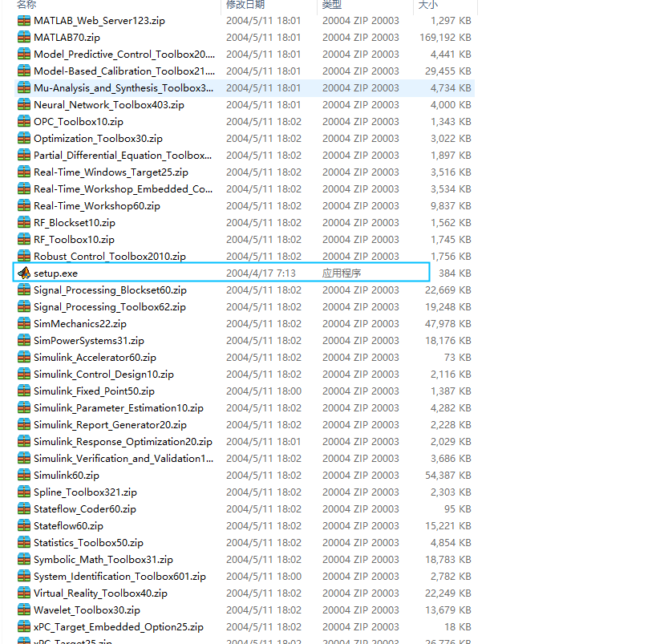Image resolution: width=668 pixels, height=644 pixels.
Task: Select the 18,783 KB size cell
Action: click(x=448, y=560)
